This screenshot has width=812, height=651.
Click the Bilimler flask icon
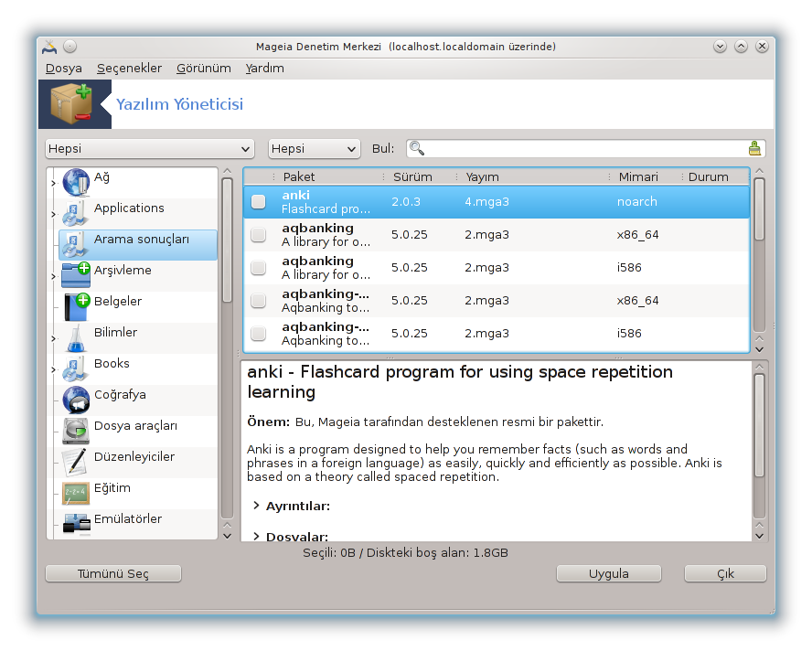point(76,337)
